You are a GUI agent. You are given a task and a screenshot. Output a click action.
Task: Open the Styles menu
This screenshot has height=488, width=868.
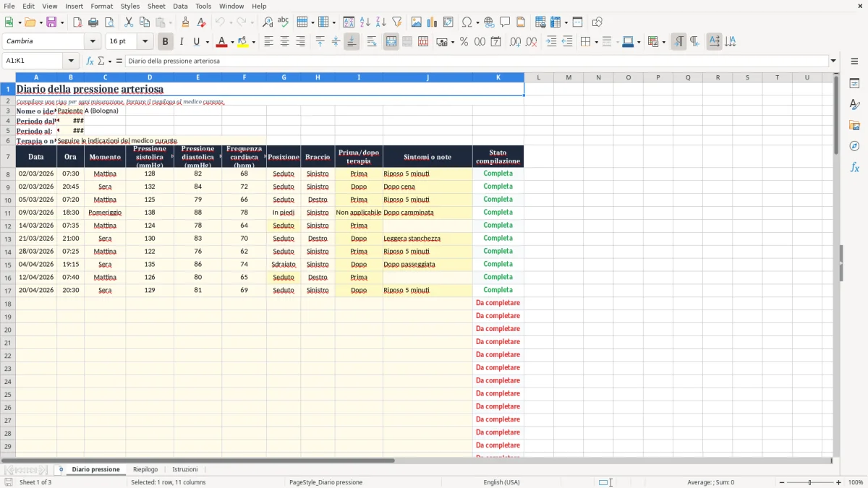130,6
